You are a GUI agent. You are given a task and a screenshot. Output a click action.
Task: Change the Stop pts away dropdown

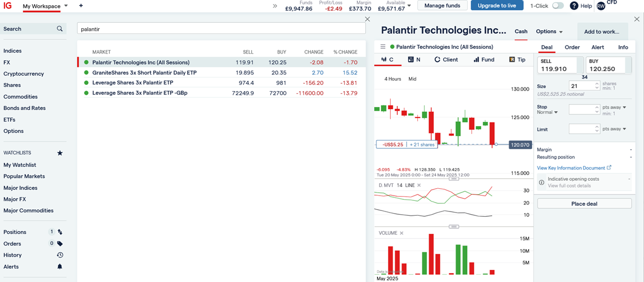coord(614,107)
